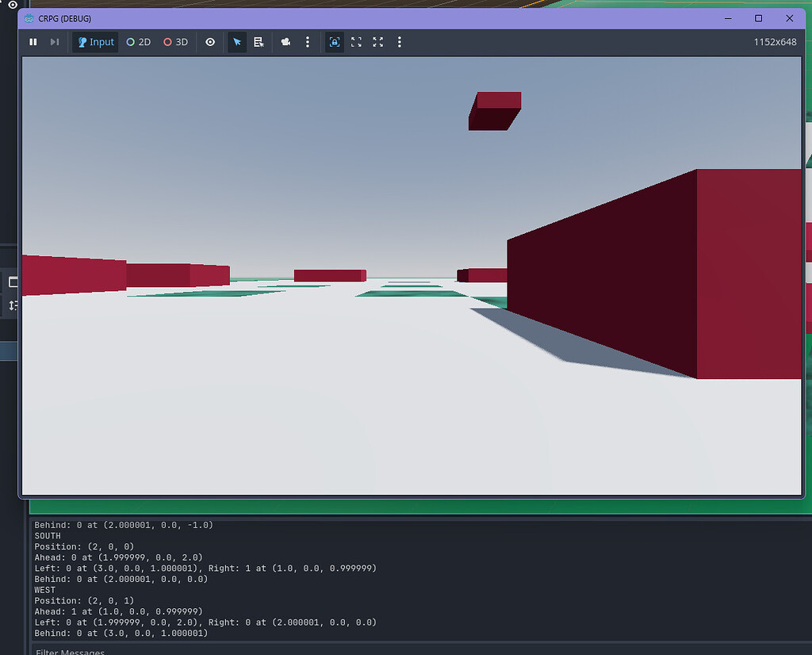The width and height of the screenshot is (812, 655).
Task: Enable Input suppression mode
Action: coord(94,42)
